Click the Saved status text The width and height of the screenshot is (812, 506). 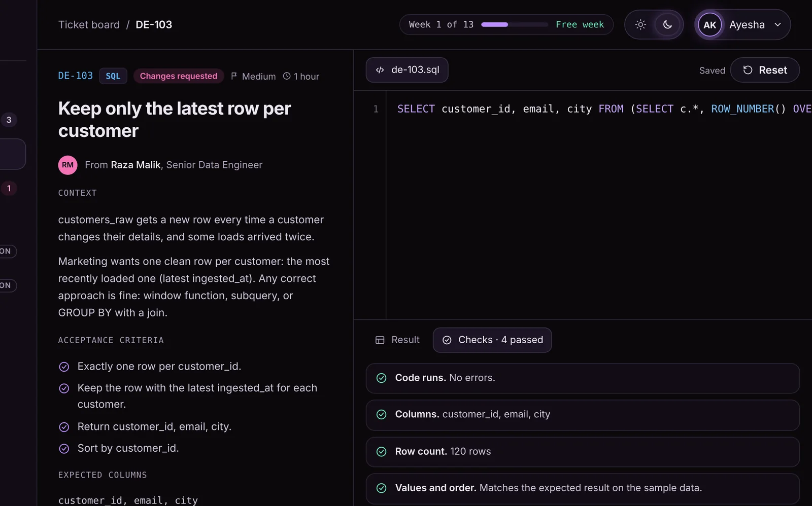click(x=712, y=70)
